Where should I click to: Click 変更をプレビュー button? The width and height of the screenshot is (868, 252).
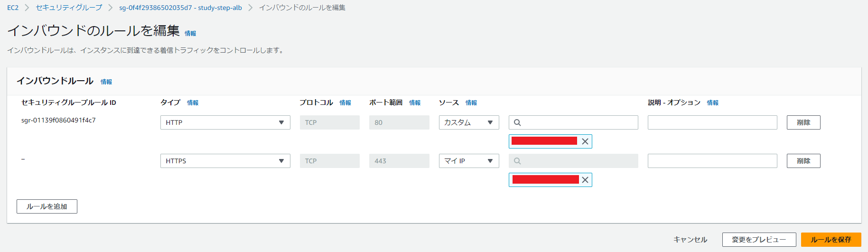759,240
